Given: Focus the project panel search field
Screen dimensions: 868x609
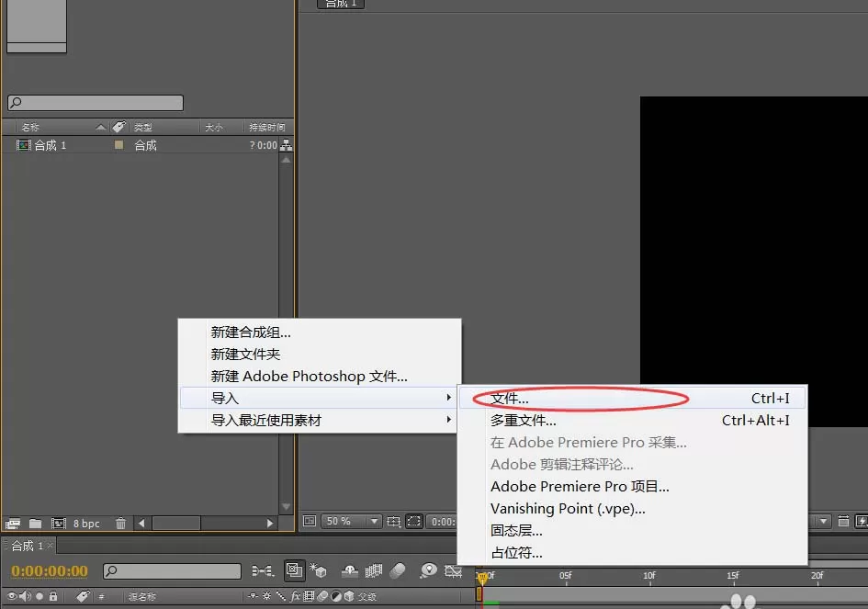Looking at the screenshot, I should click(x=96, y=103).
